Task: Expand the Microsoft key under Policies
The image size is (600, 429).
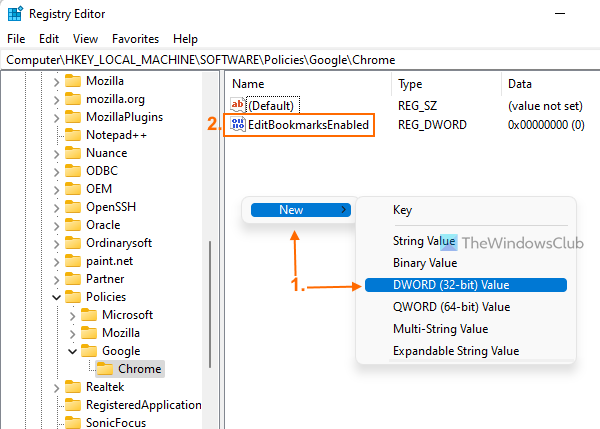Action: coord(72,316)
